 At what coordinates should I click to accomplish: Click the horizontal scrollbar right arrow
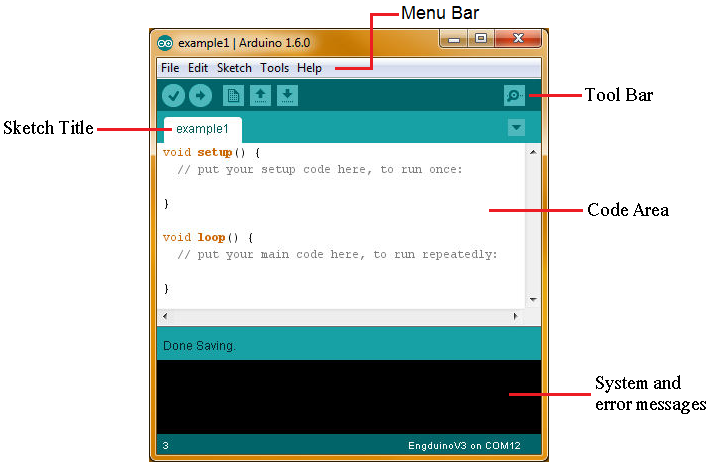(515, 316)
